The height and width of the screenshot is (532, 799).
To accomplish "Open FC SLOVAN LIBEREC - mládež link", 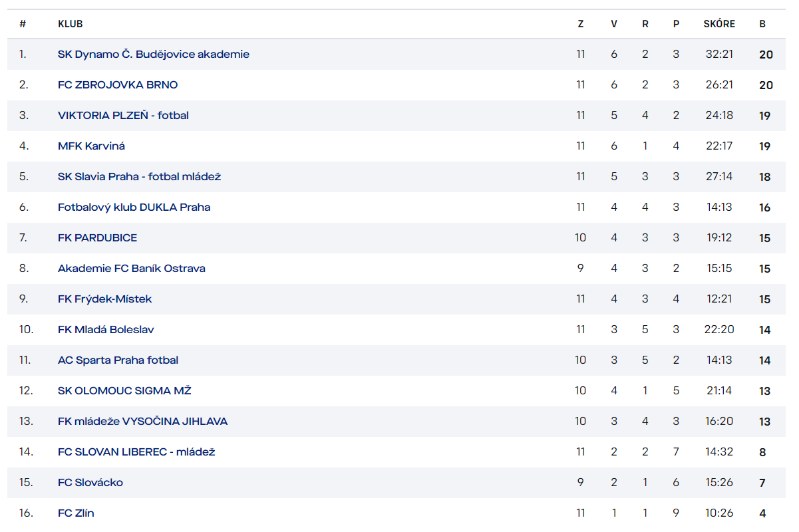I will coord(136,452).
